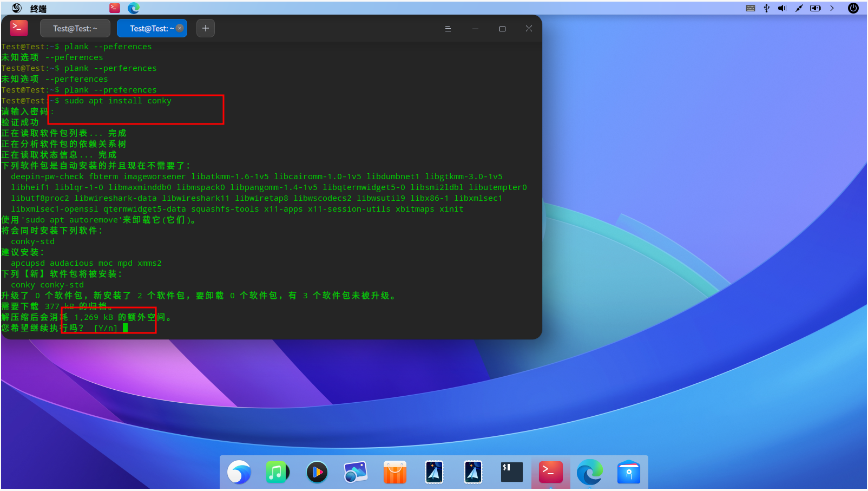Click the pen/brush tray icon

[799, 8]
